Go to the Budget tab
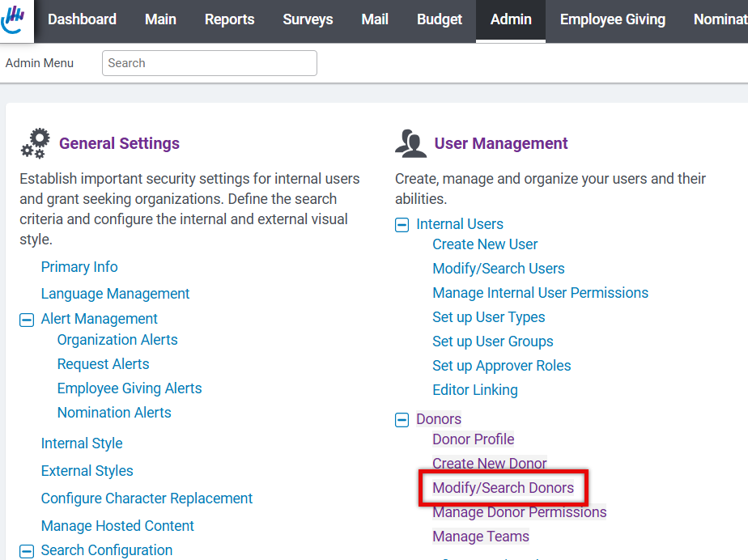This screenshot has width=748, height=560. coord(440,19)
